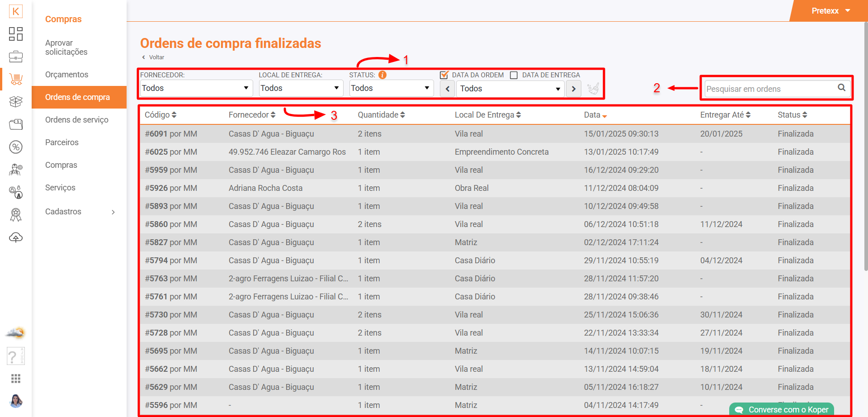This screenshot has height=417, width=868.
Task: Click the orange status info icon
Action: 382,75
